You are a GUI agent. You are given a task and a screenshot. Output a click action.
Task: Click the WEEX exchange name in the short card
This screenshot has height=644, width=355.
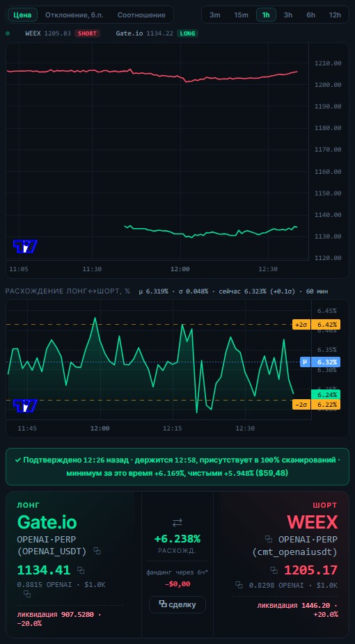coord(313,522)
